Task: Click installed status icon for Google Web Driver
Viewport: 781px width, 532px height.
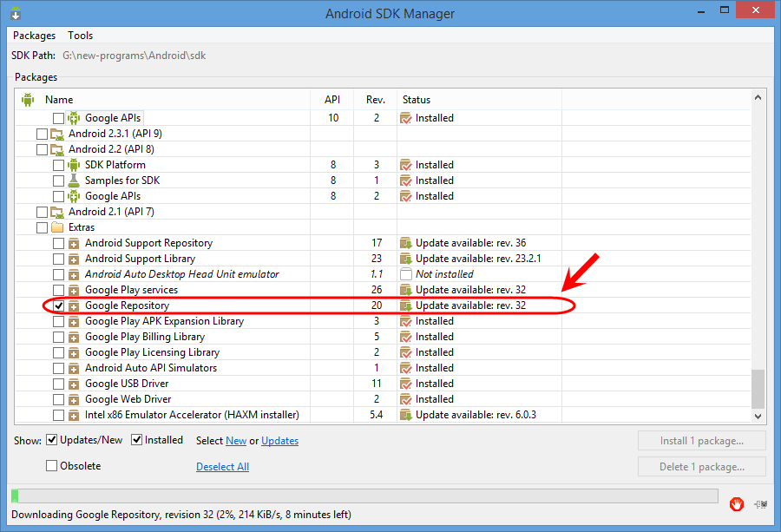Action: click(406, 399)
